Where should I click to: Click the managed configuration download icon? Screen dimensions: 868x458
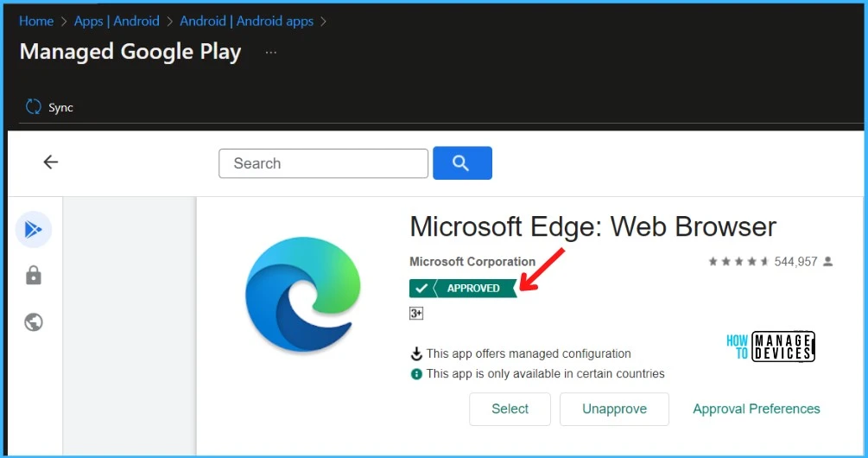point(416,353)
